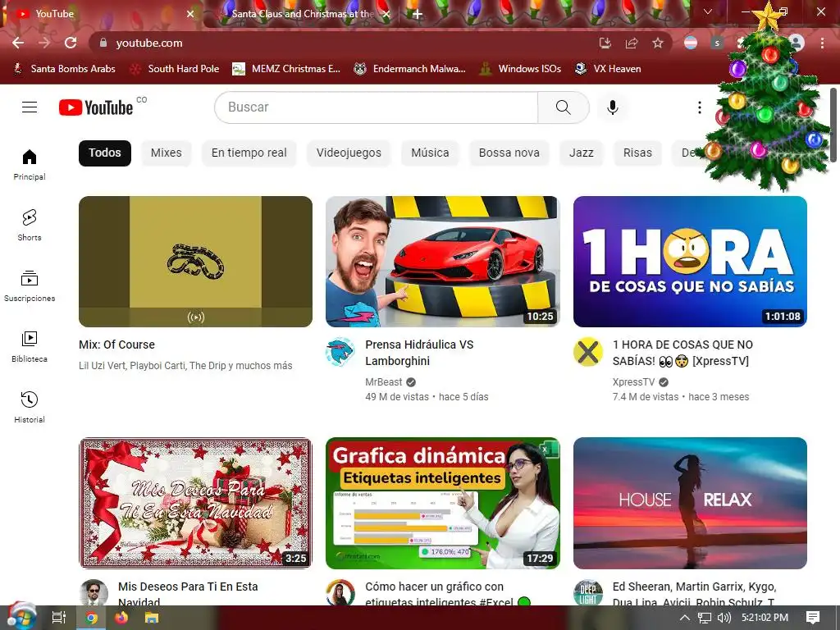Viewport: 840px width, 630px height.
Task: Click the Buscar search field
Action: point(376,107)
